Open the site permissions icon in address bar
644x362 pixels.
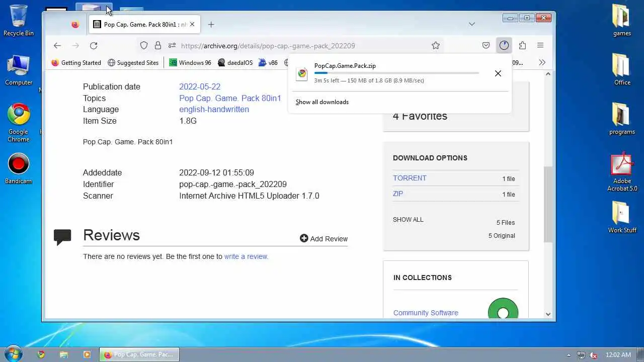[172, 46]
